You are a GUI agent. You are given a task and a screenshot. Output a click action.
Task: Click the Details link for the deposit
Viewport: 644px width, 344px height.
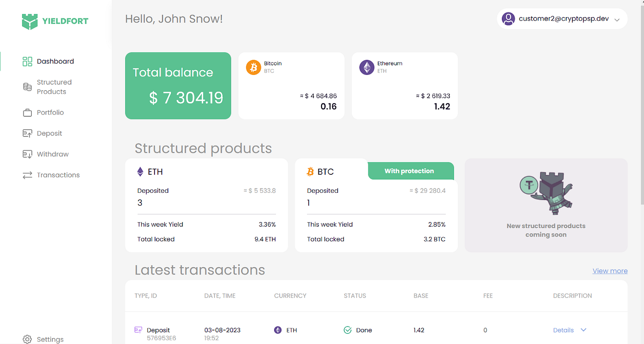pos(563,330)
